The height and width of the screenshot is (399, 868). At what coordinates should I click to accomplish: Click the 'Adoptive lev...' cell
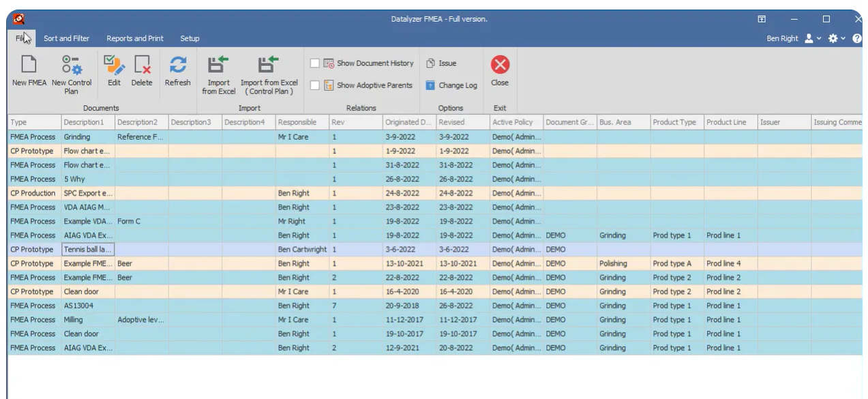tap(142, 320)
